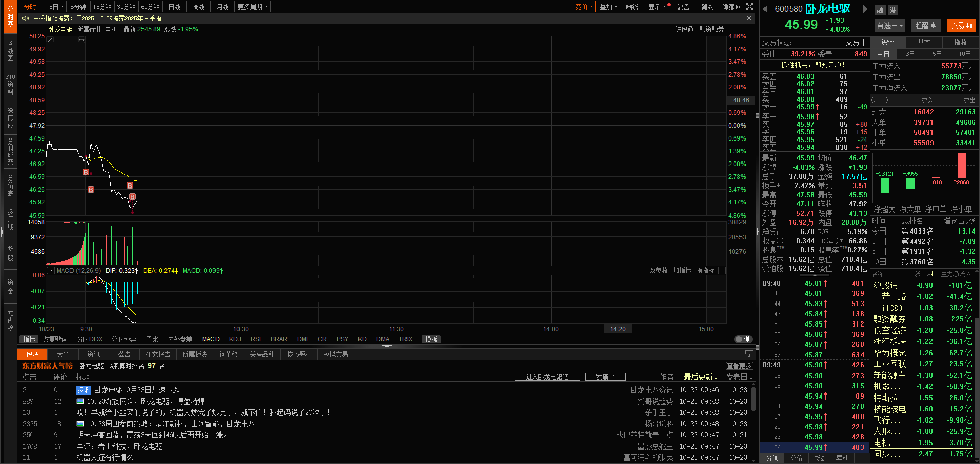
Task: Switch to 资金 right panel tab
Action: pyautogui.click(x=888, y=42)
